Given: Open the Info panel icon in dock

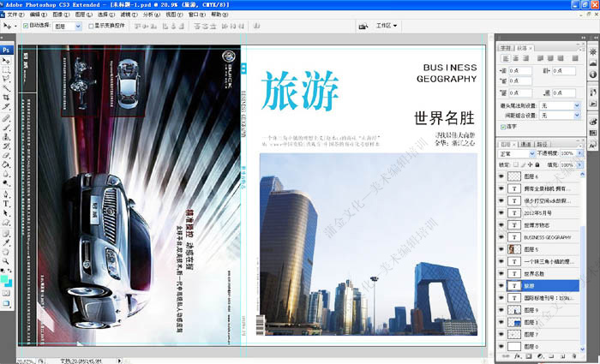Looking at the screenshot, I should [x=593, y=75].
